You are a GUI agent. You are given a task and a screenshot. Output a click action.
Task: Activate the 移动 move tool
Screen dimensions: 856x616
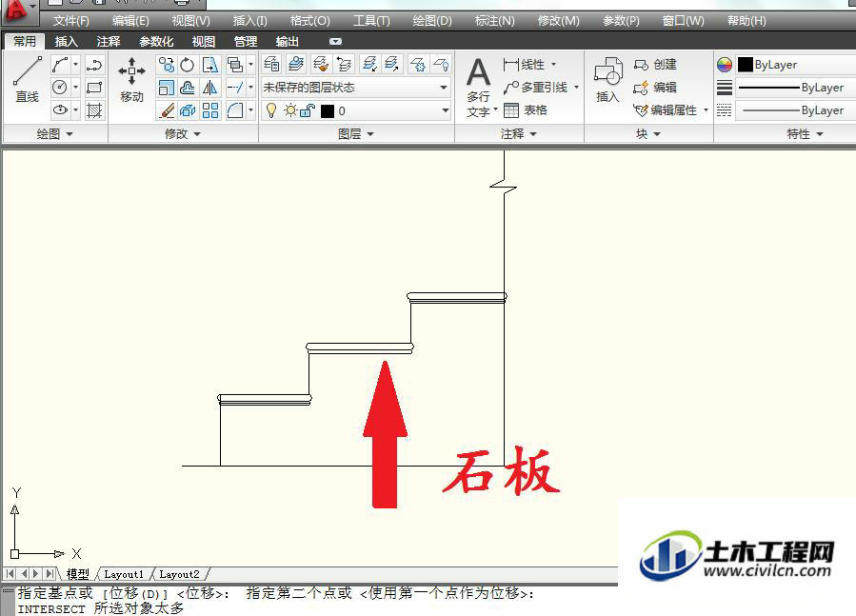click(x=132, y=80)
